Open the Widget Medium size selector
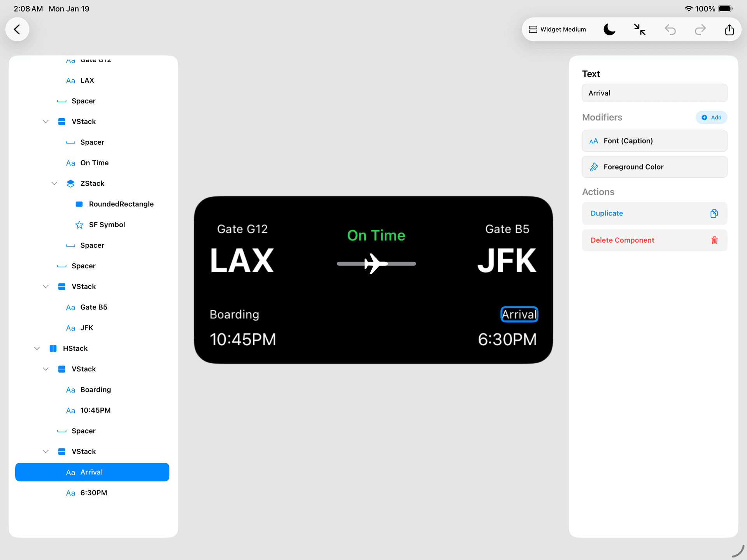Image resolution: width=747 pixels, height=560 pixels. tap(557, 30)
